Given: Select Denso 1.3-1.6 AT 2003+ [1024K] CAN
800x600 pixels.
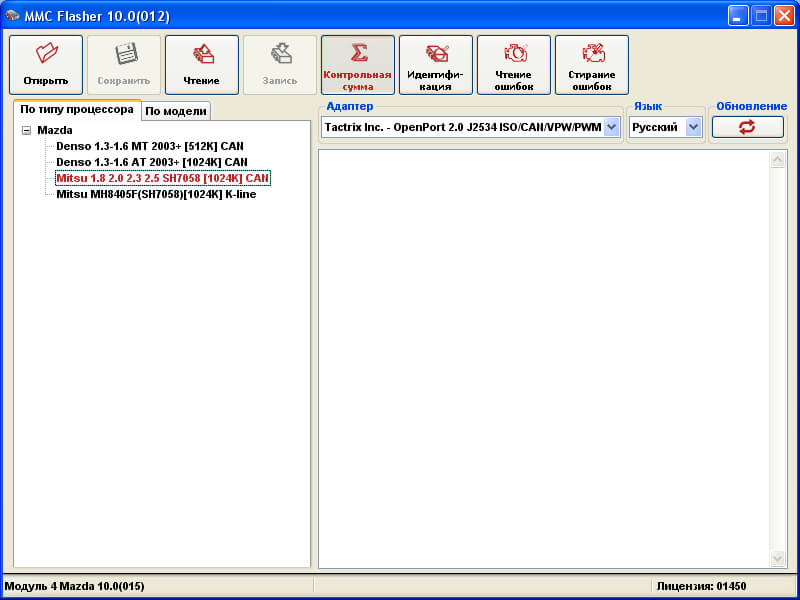Looking at the screenshot, I should coord(152,162).
